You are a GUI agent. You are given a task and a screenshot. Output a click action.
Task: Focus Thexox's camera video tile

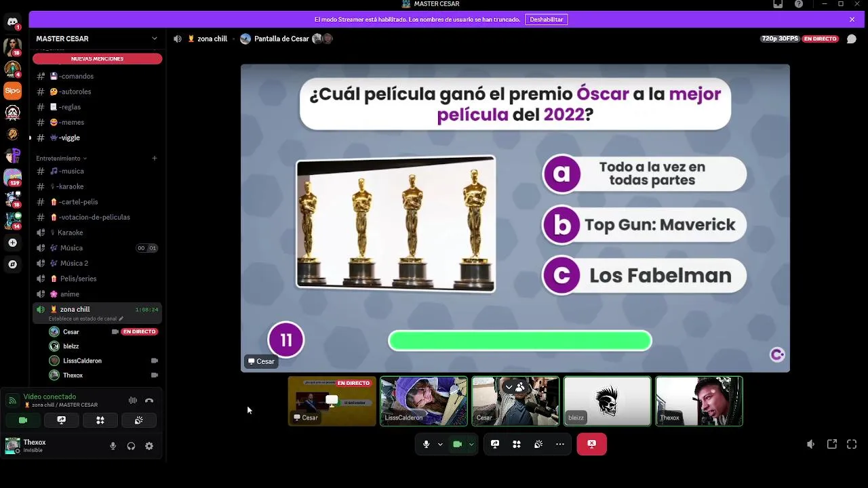coord(699,401)
